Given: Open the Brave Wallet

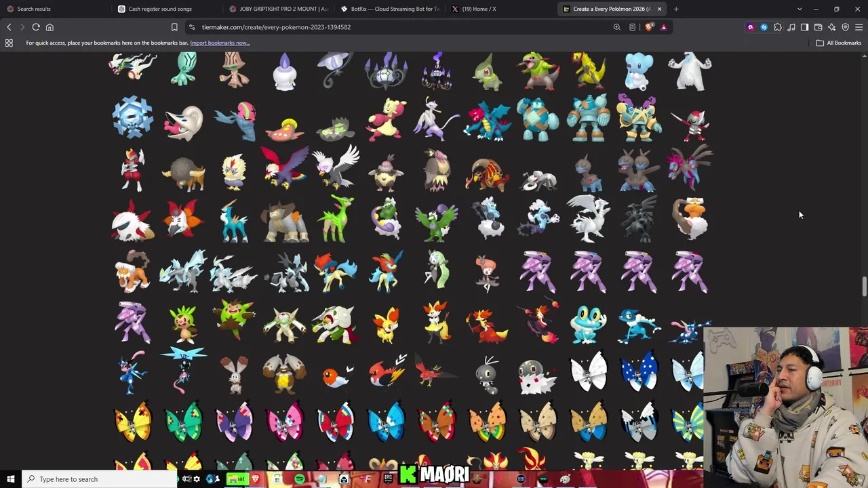Looking at the screenshot, I should (818, 27).
